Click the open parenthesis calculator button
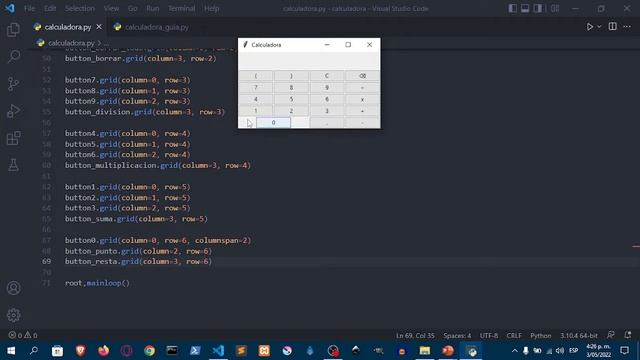 pyautogui.click(x=256, y=76)
